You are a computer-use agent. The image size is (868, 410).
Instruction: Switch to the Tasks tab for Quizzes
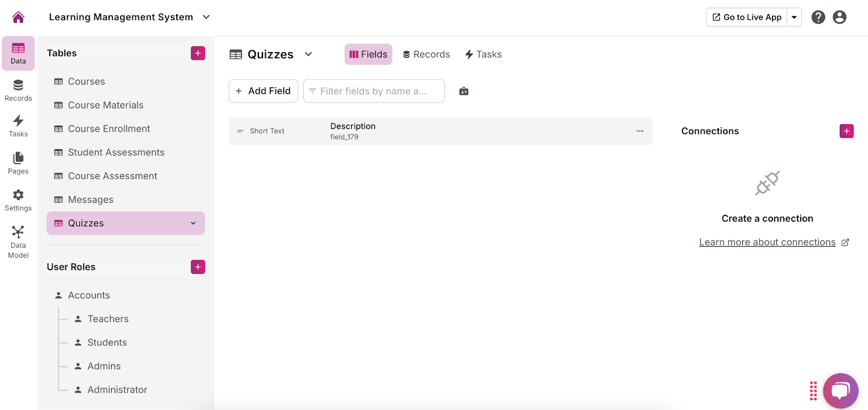[x=483, y=54]
